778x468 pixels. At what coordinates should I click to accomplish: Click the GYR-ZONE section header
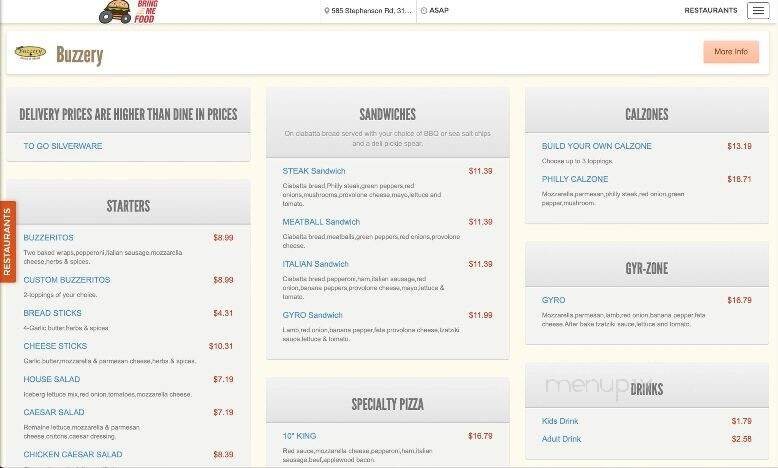click(647, 268)
